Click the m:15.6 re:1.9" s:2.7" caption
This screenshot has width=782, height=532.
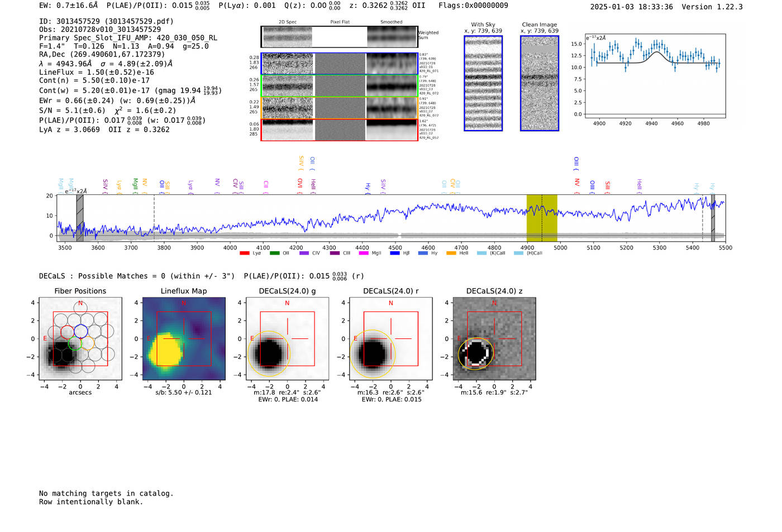(494, 392)
